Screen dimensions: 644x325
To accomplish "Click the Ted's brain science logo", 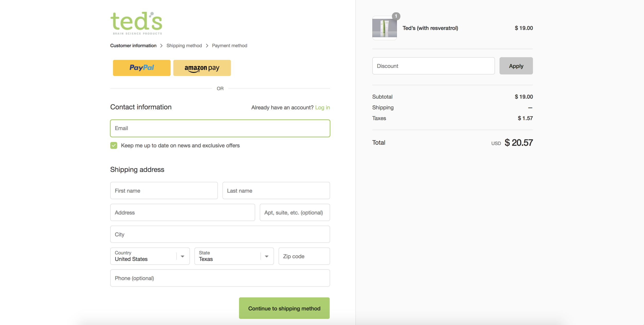I will click(x=136, y=23).
